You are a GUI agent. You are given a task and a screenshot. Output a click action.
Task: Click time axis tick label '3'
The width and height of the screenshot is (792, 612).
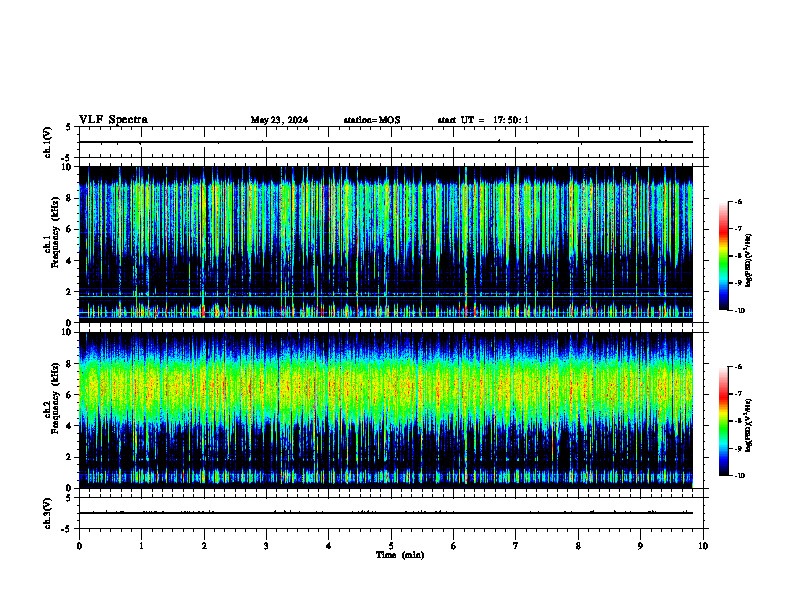coord(266,546)
